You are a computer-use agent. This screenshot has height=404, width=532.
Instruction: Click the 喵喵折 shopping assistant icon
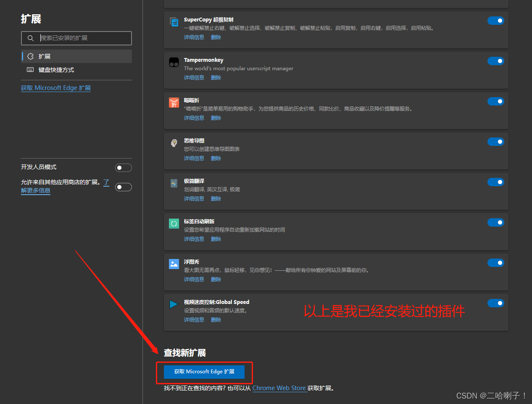174,103
